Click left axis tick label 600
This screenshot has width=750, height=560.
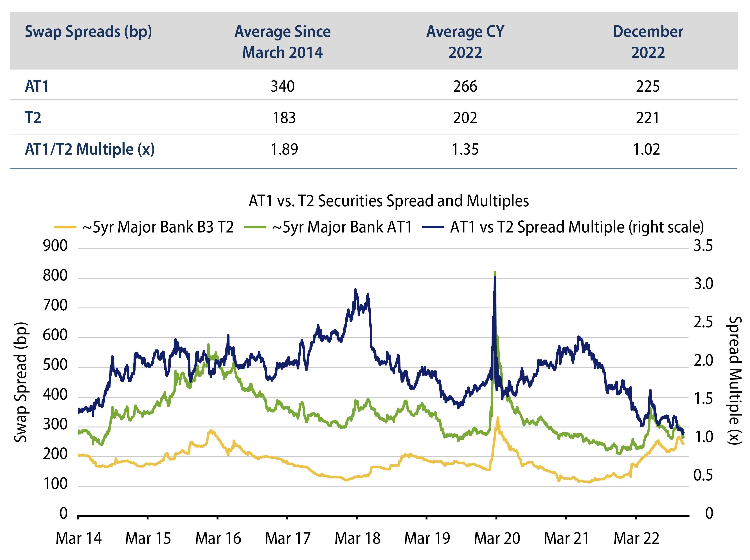coord(55,335)
